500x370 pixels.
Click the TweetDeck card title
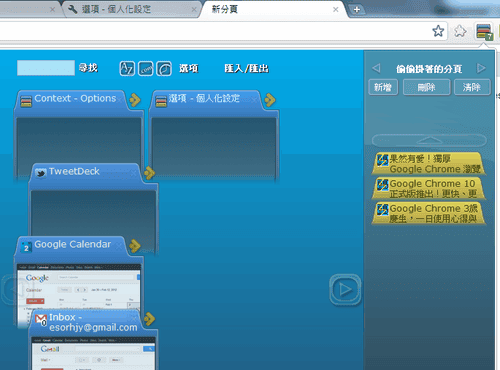click(x=74, y=171)
